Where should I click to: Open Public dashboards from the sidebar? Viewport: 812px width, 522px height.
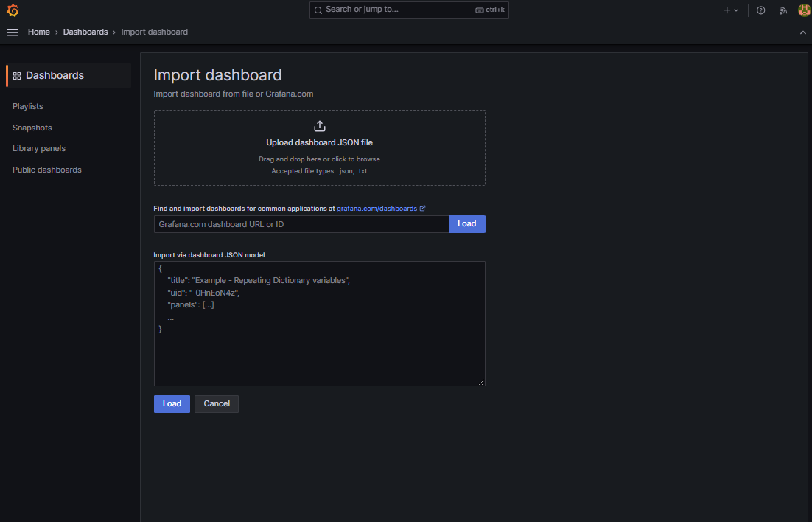coord(46,170)
